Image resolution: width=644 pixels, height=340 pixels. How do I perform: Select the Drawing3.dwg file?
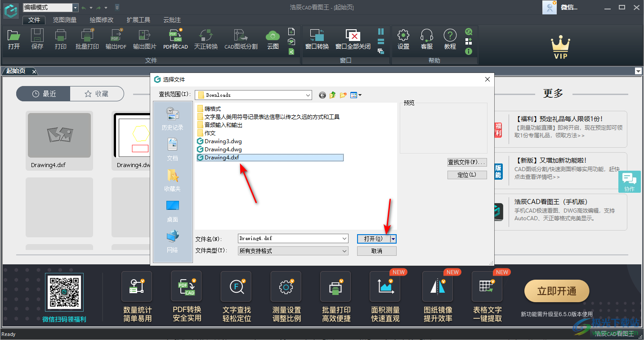point(222,141)
